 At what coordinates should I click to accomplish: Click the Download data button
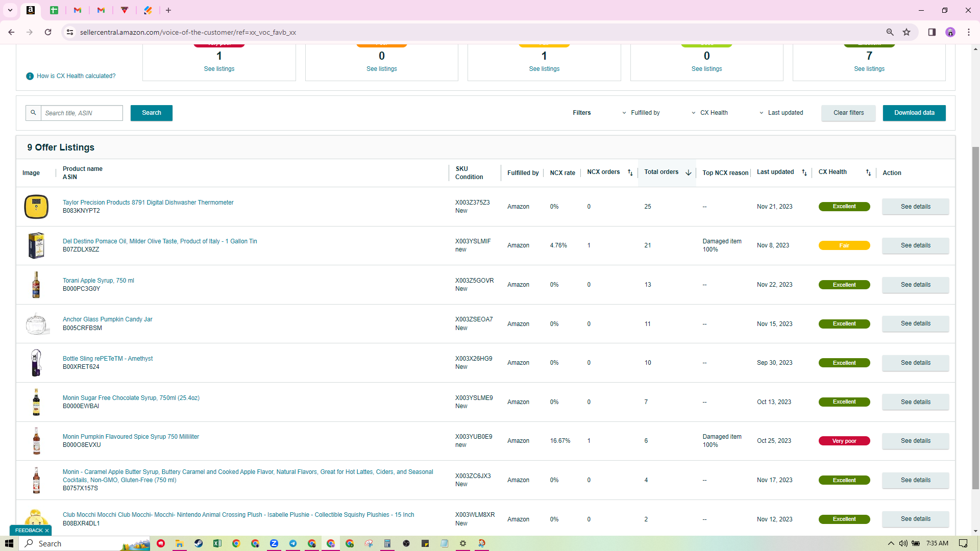(914, 113)
